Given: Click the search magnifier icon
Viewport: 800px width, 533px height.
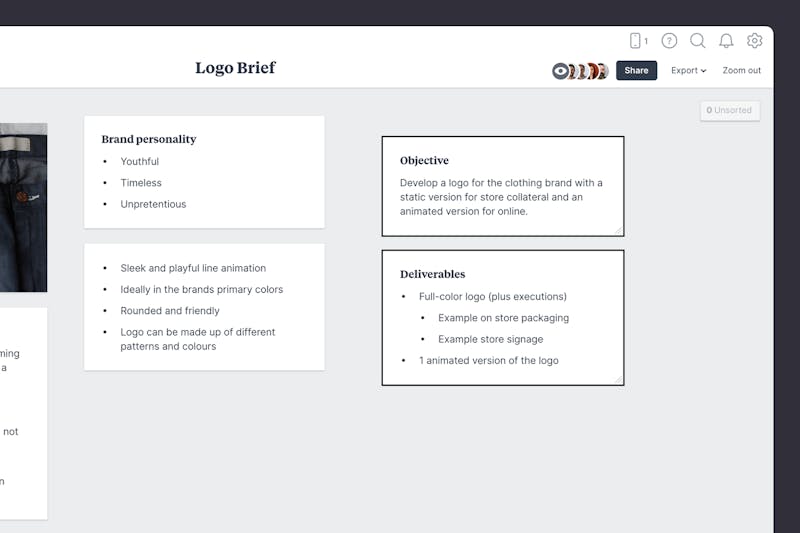Looking at the screenshot, I should (698, 41).
